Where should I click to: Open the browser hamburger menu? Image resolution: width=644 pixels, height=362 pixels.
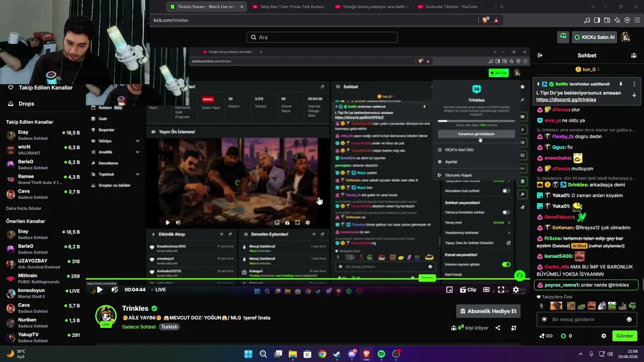pos(637,20)
